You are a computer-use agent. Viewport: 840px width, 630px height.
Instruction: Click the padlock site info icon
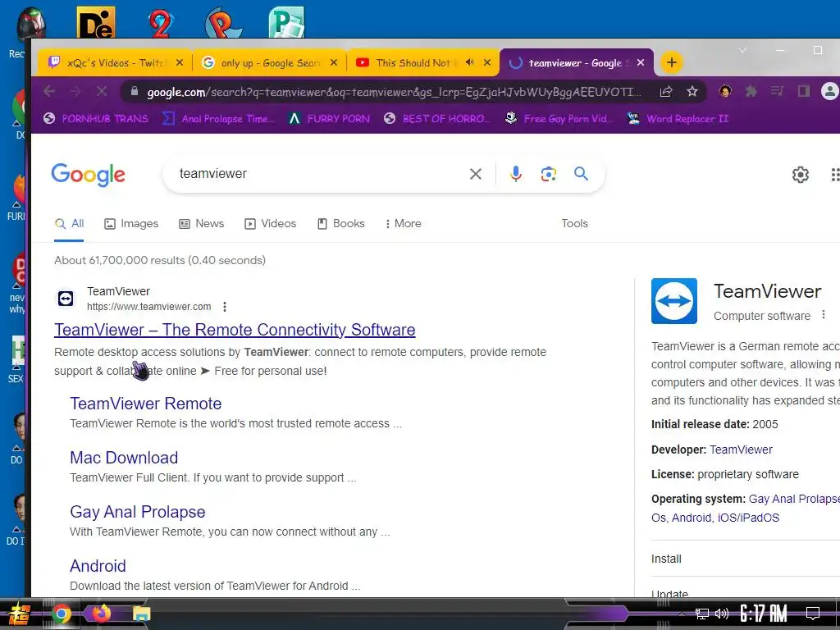point(135,92)
